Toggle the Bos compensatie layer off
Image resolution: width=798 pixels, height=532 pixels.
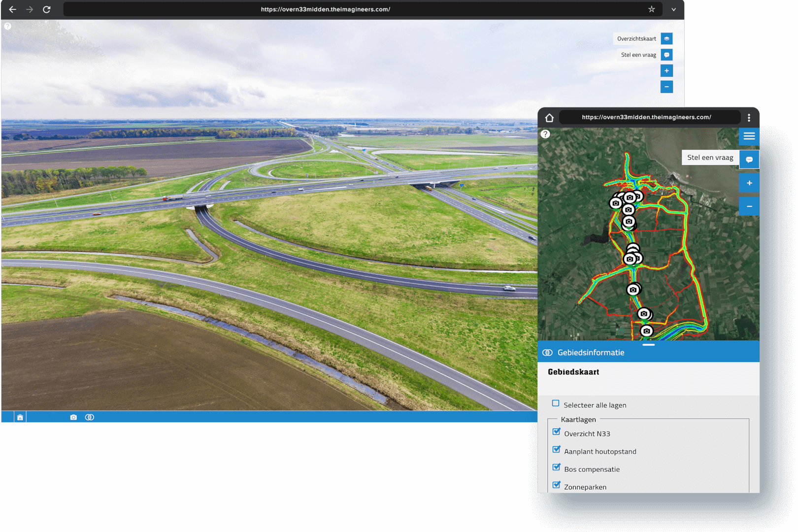(557, 467)
